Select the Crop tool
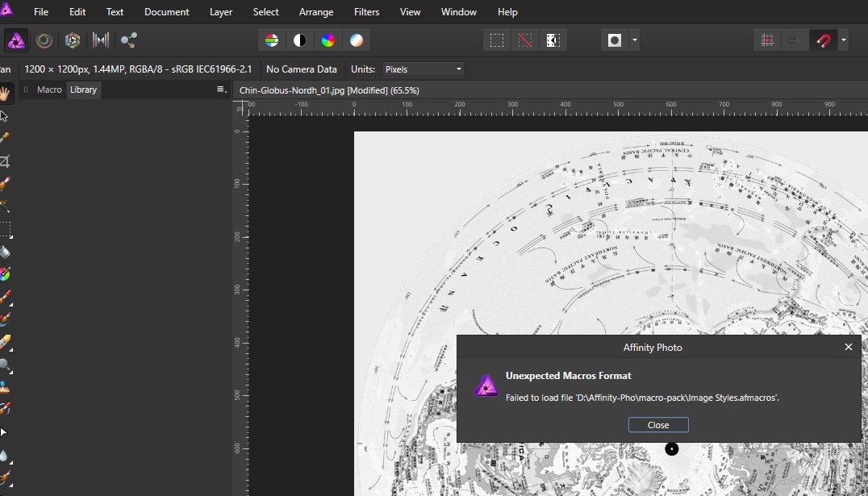Viewport: 868px width, 496px height. point(4,161)
